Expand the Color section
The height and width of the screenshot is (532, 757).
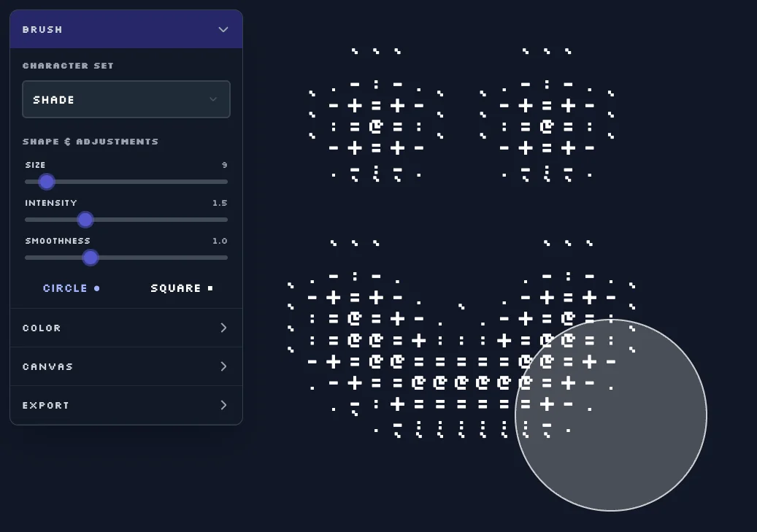pos(126,328)
